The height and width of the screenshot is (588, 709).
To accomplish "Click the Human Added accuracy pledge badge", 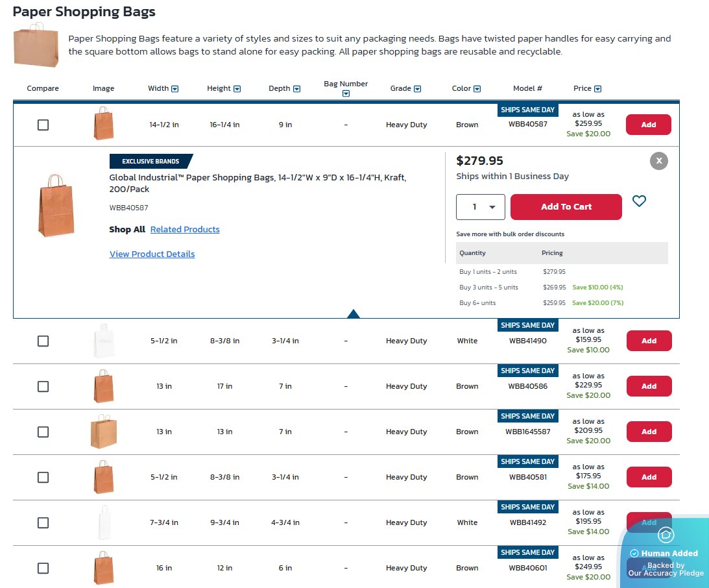I will 666,554.
